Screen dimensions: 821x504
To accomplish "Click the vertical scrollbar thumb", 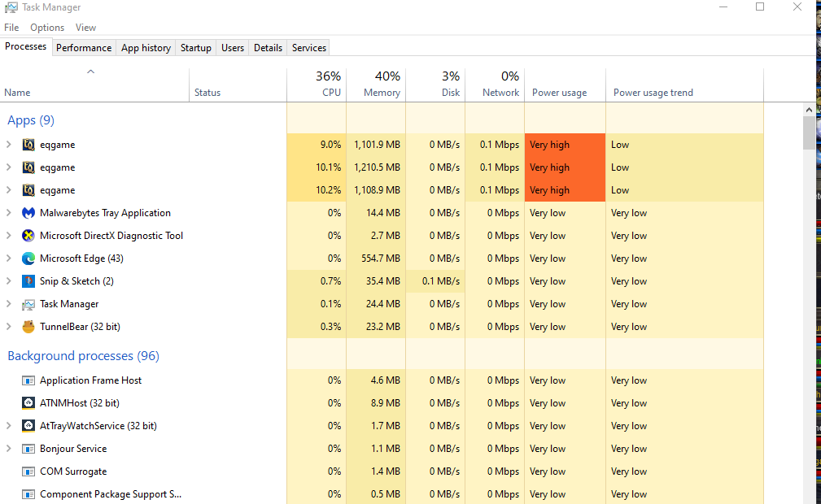I will tap(809, 133).
